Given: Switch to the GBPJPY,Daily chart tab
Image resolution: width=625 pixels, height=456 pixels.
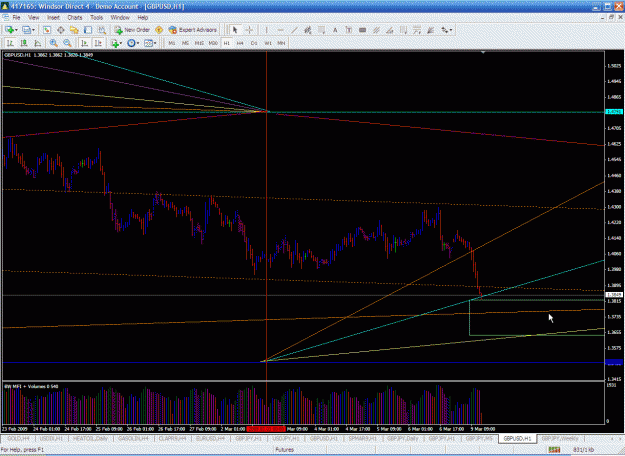Looking at the screenshot, I should point(403,438).
